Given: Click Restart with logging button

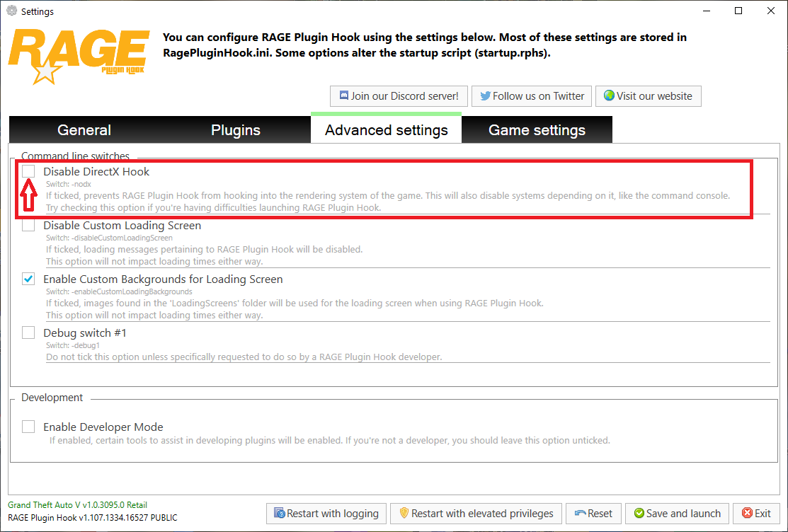Looking at the screenshot, I should (x=326, y=514).
